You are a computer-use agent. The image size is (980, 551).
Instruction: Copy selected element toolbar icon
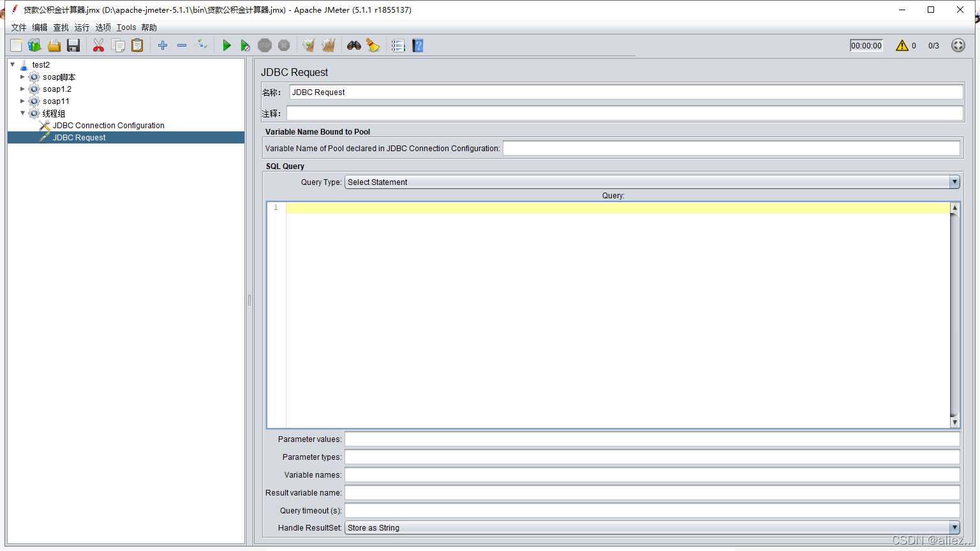[118, 45]
